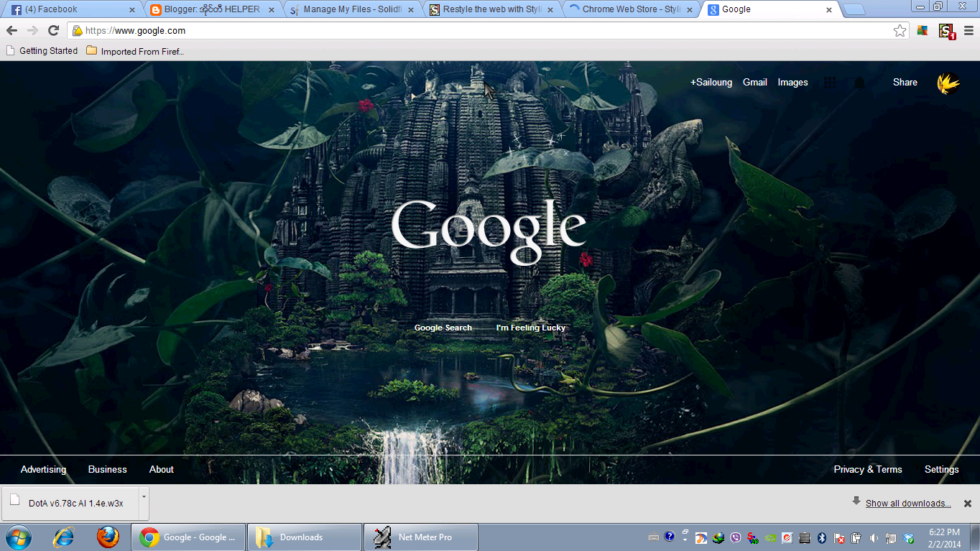Click the blue help question icon in tray
This screenshot has width=980, height=551.
coord(670,537)
